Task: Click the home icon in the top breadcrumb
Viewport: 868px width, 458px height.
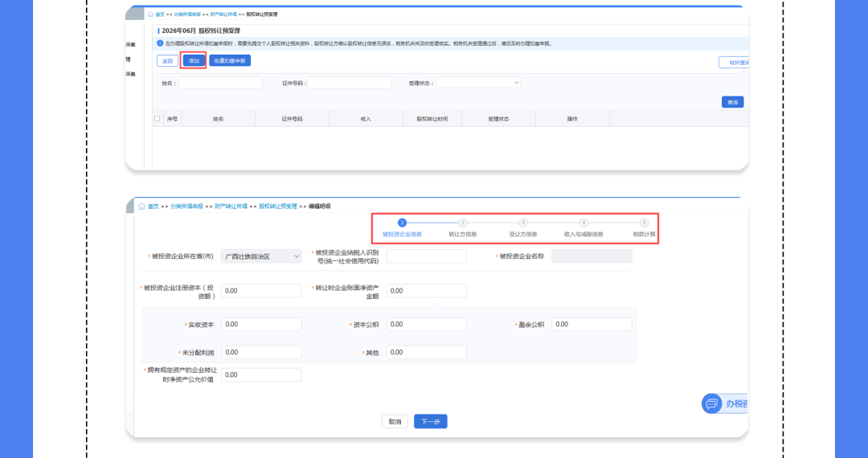Action: [150, 14]
